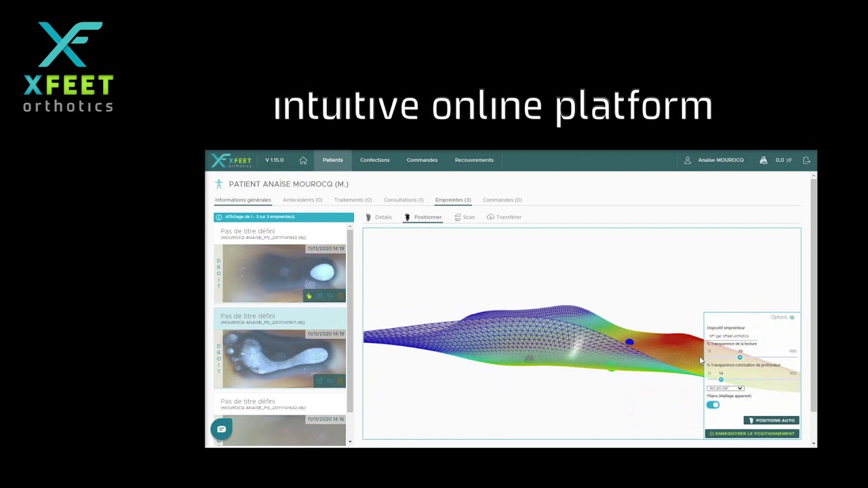Click the footprint list down arrow
The height and width of the screenshot is (488, 868).
point(350,442)
